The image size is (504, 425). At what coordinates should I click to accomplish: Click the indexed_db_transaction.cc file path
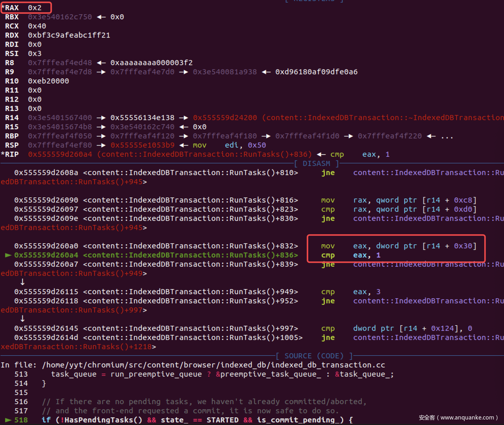click(213, 365)
